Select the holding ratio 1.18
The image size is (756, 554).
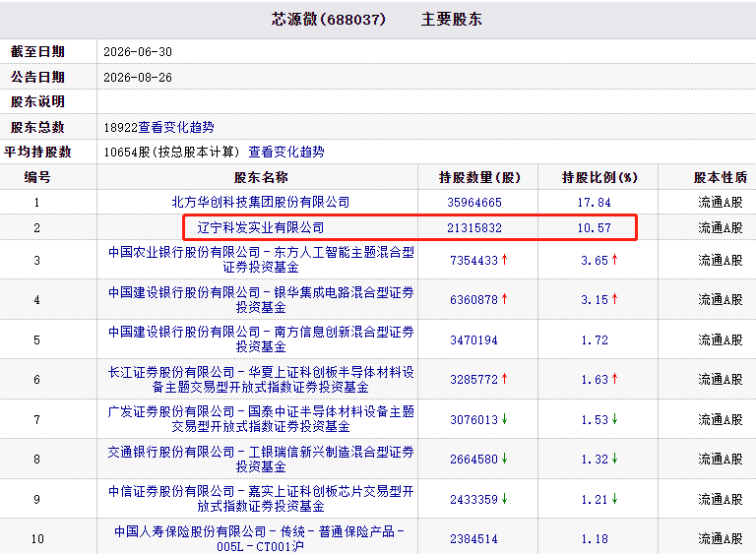[x=595, y=539]
